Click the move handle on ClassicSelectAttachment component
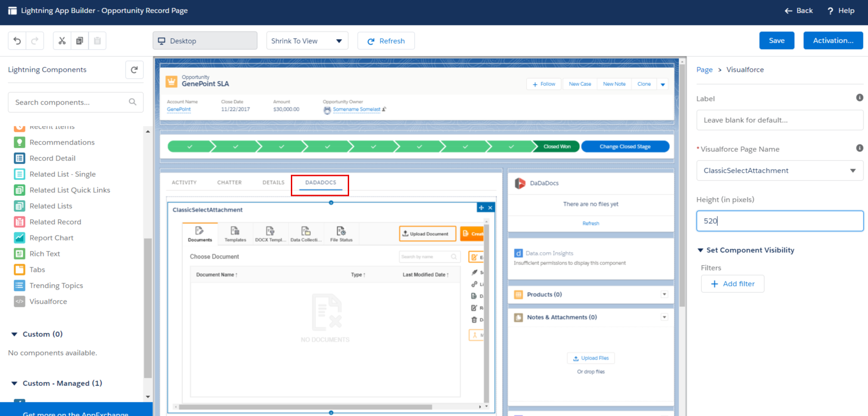 coord(481,208)
